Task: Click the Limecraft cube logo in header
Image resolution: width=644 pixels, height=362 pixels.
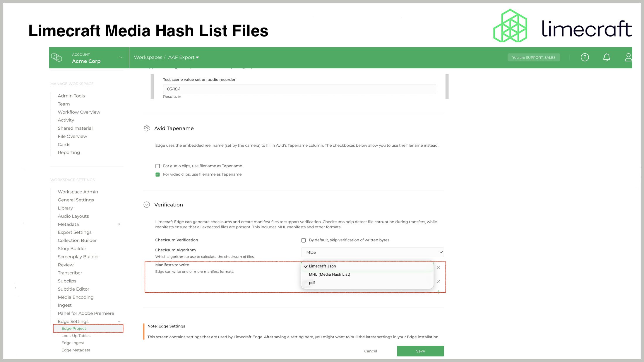Action: (56, 57)
